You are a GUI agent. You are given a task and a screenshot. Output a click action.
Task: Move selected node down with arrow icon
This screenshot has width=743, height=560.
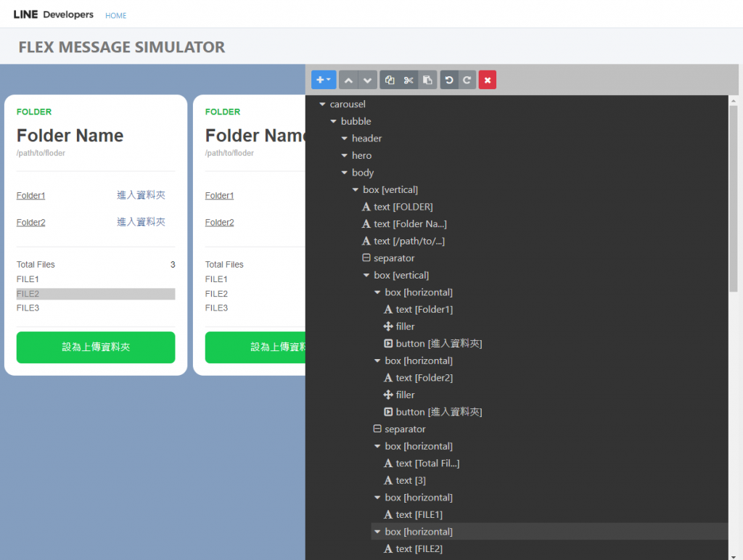coord(368,80)
